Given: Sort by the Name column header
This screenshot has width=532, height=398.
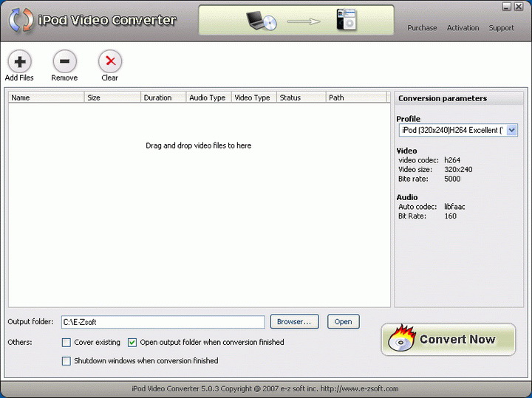Looking at the screenshot, I should [x=46, y=97].
